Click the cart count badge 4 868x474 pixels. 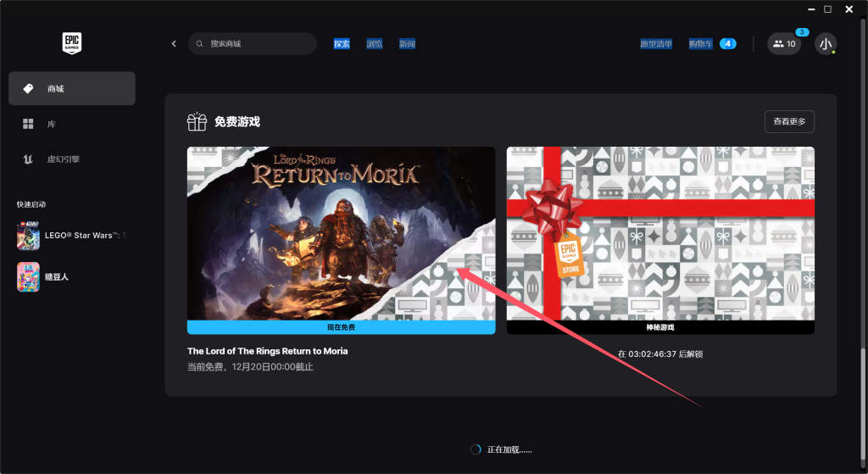tap(728, 44)
